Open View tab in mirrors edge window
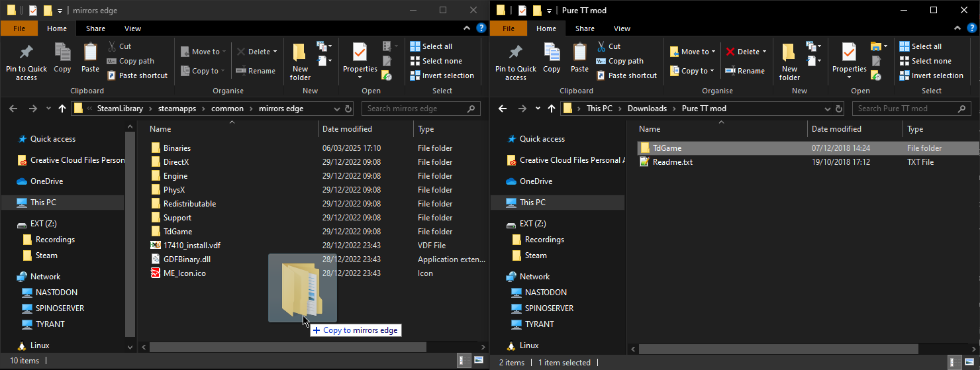 tap(132, 28)
